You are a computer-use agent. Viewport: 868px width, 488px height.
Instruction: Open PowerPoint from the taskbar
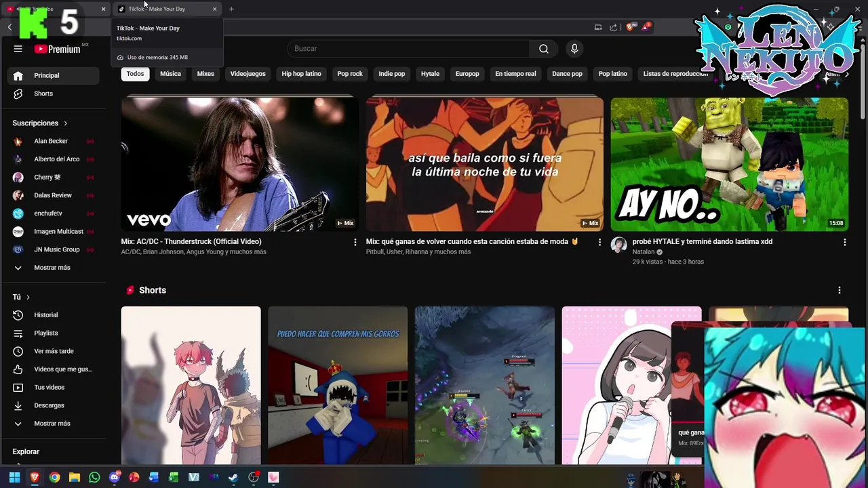(x=134, y=477)
